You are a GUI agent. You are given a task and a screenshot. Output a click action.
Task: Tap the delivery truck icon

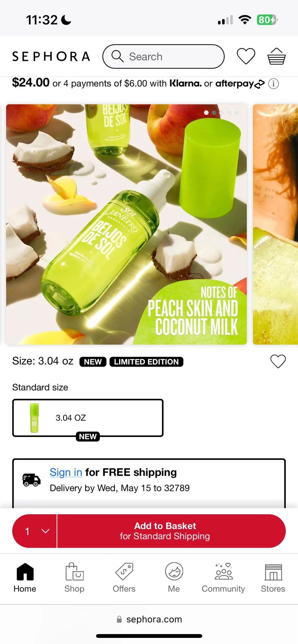(31, 480)
